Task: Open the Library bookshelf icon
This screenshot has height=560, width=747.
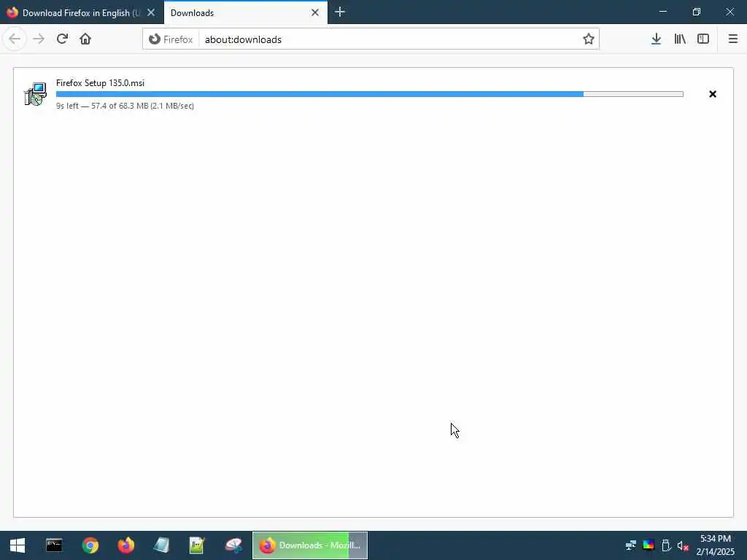Action: [680, 39]
